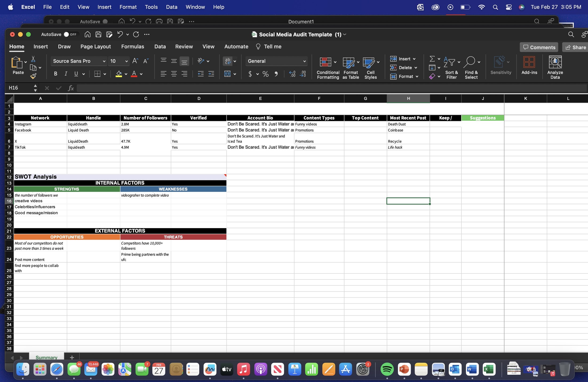Viewport: 588px width, 382px height.
Task: Apply Align Left to the cell
Action: click(163, 74)
